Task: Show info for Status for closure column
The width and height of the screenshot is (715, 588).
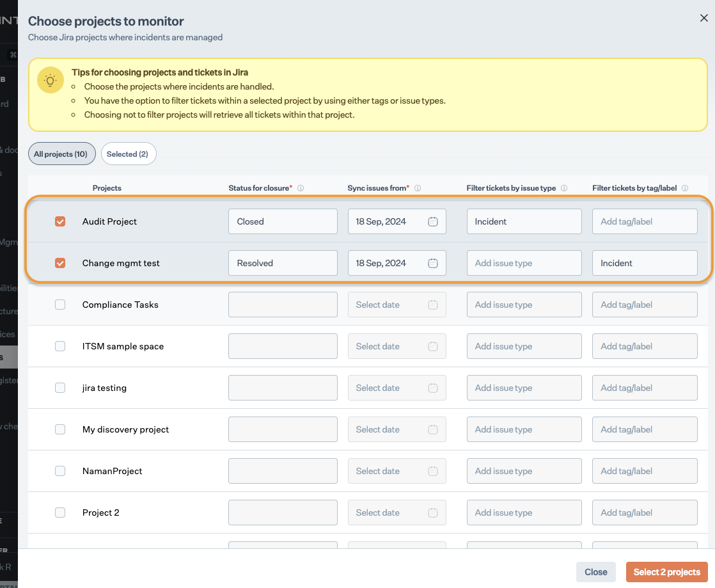Action: [301, 188]
